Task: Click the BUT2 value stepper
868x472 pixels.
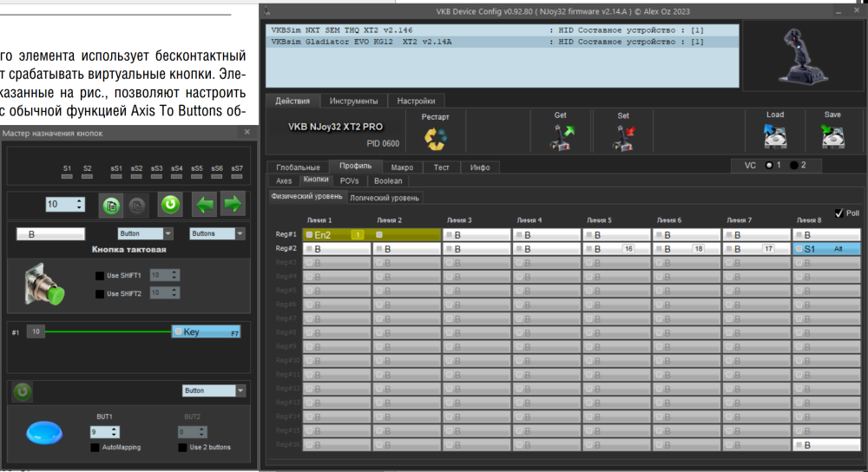Action: pos(192,431)
